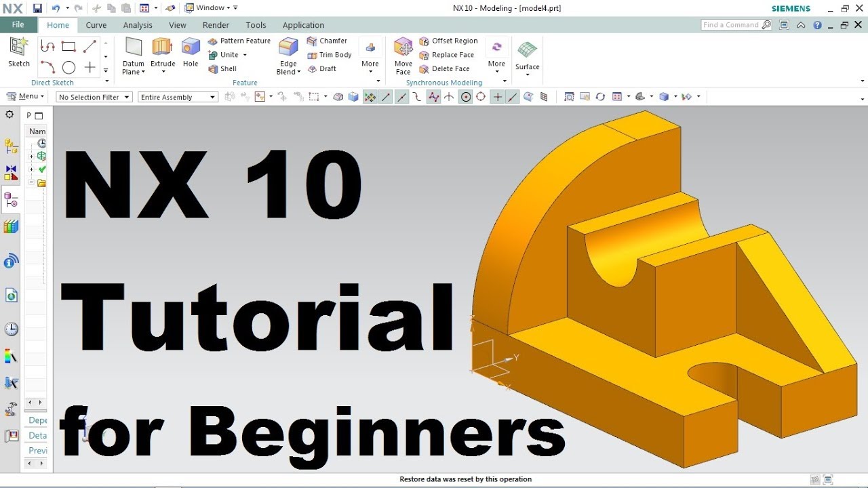Click the Rotate view icon
The width and height of the screenshot is (868, 488).
(x=600, y=97)
